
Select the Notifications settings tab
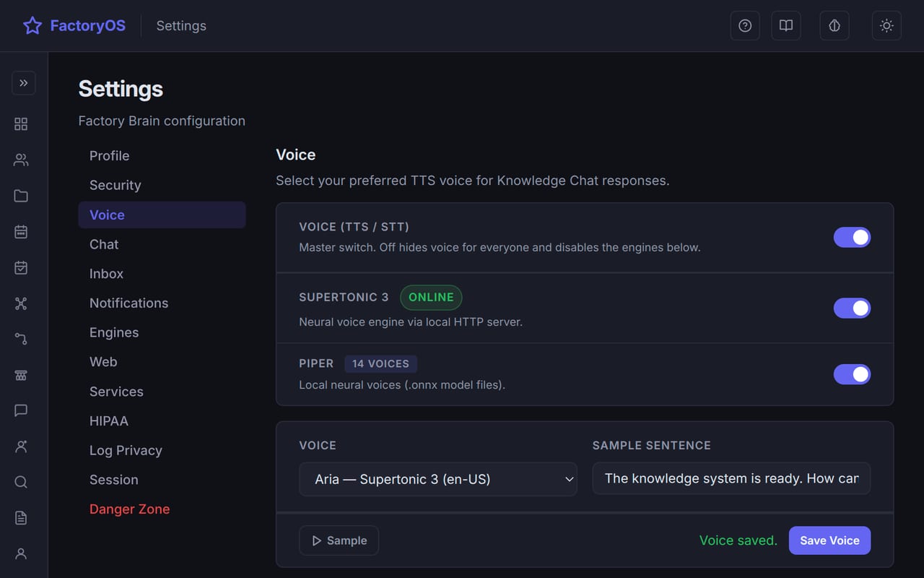click(162, 303)
